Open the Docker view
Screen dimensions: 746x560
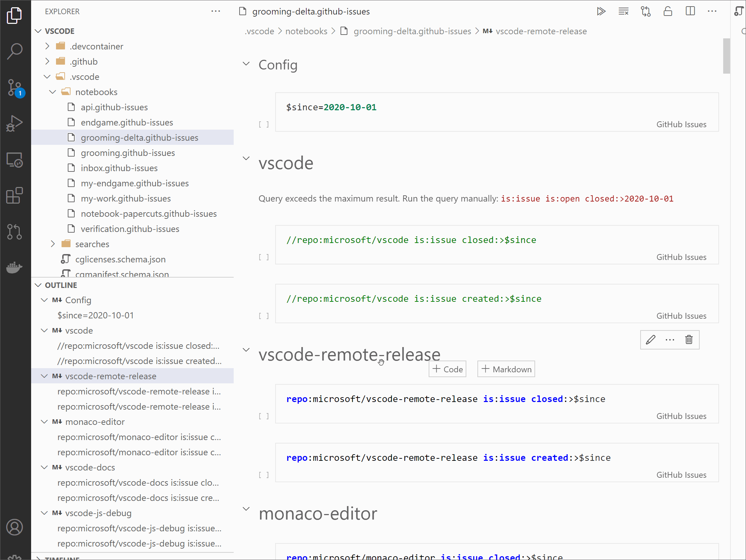[15, 267]
